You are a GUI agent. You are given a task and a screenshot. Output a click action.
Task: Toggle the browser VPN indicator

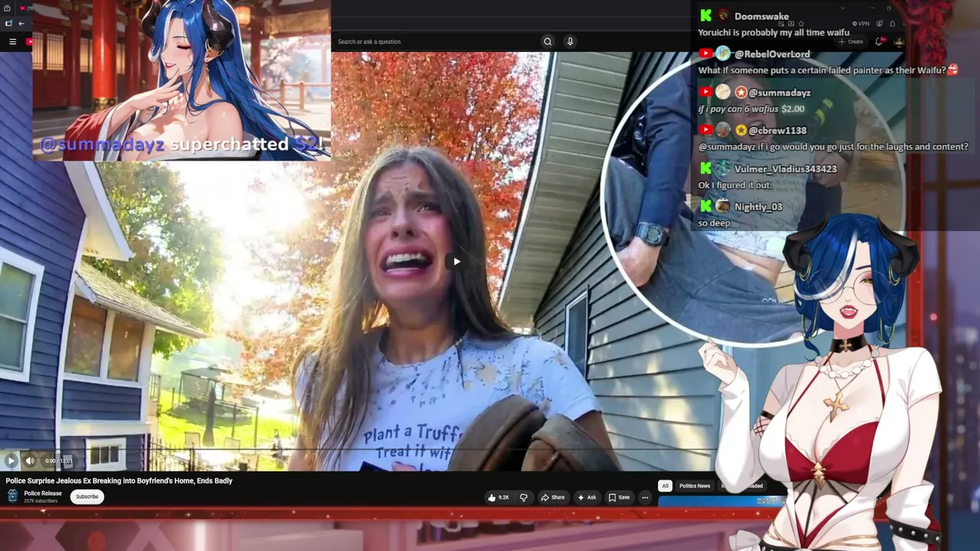point(862,24)
